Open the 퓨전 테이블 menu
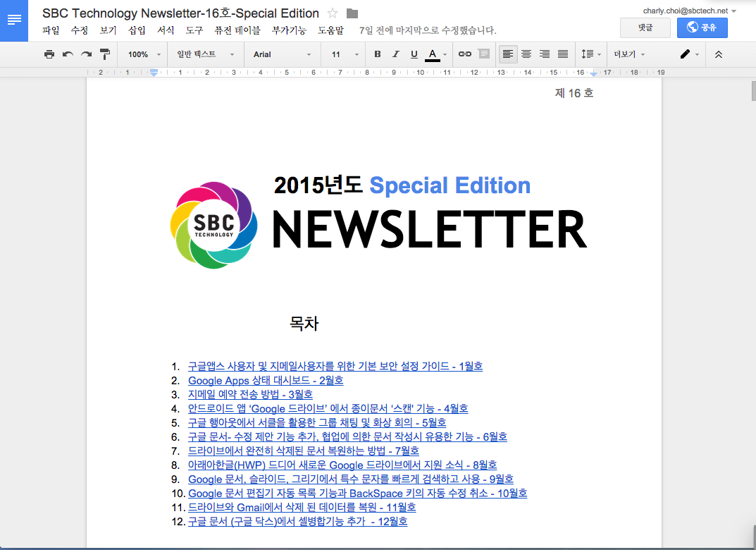 coord(237,30)
